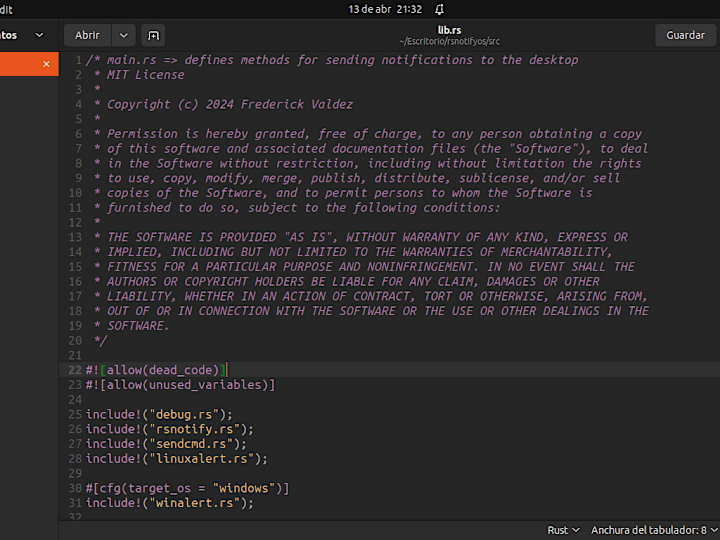Click line number 22 in the gutter
The image size is (720, 540).
click(x=75, y=370)
